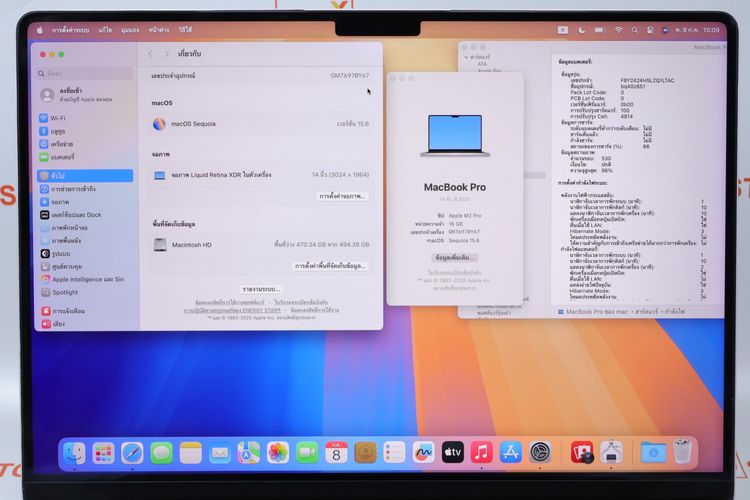750x500 pixels.
Task: Open the Help (วิธีใช้) menu
Action: click(186, 30)
